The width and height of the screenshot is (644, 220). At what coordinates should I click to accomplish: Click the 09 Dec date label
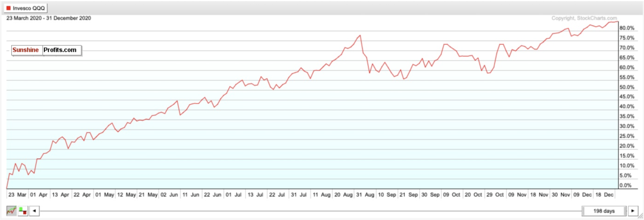click(582, 195)
